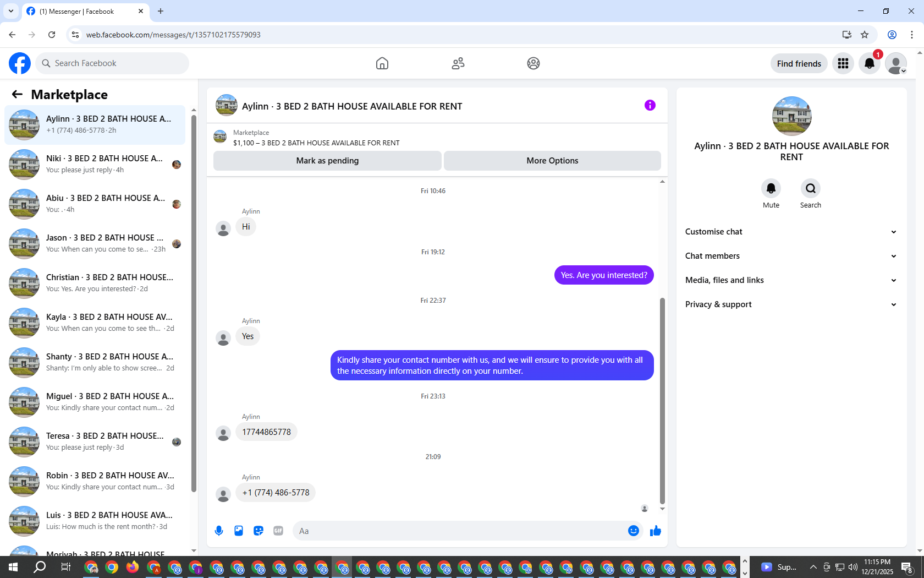
Task: Click the Mark as pending button
Action: click(x=327, y=161)
